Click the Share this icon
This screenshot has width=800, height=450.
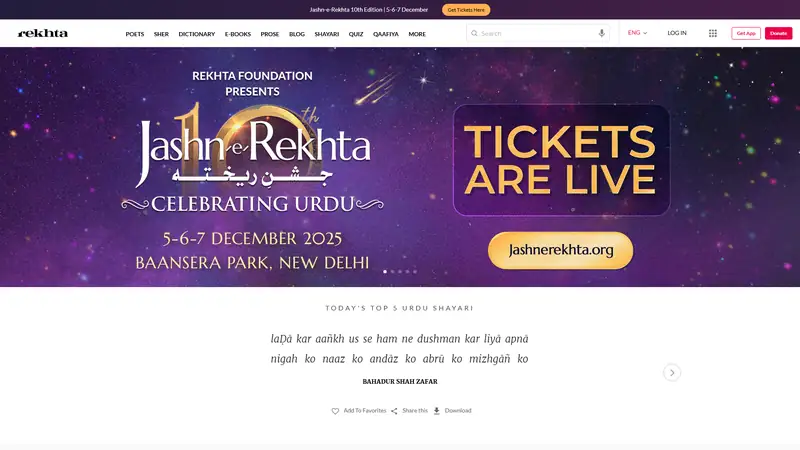[x=394, y=411]
